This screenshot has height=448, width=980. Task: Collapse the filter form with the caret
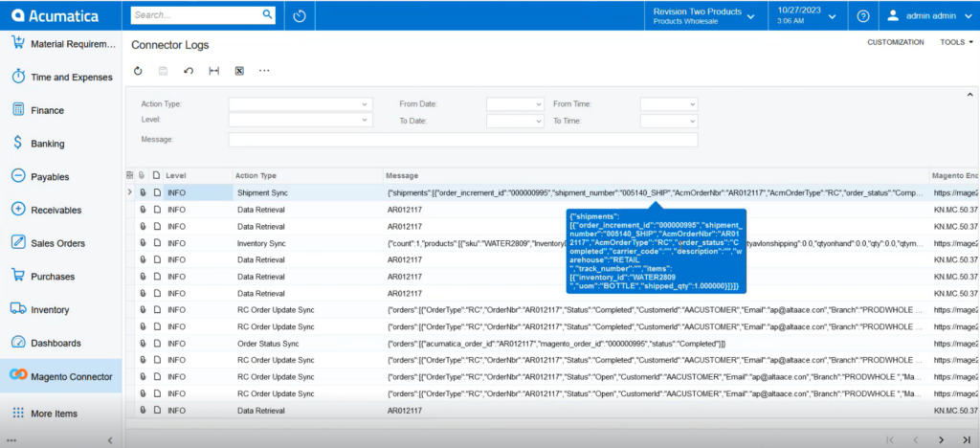tap(970, 95)
